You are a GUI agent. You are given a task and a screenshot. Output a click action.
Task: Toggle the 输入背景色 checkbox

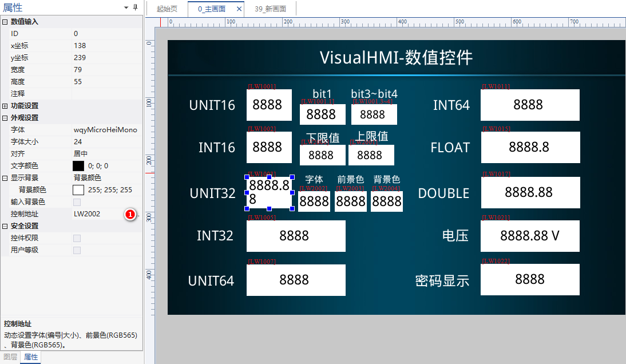(77, 202)
